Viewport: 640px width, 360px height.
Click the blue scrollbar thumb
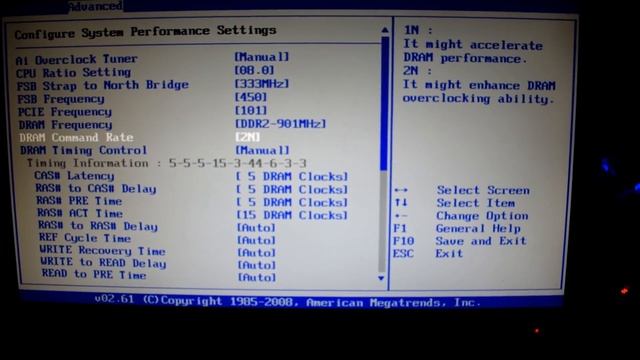pyautogui.click(x=384, y=103)
